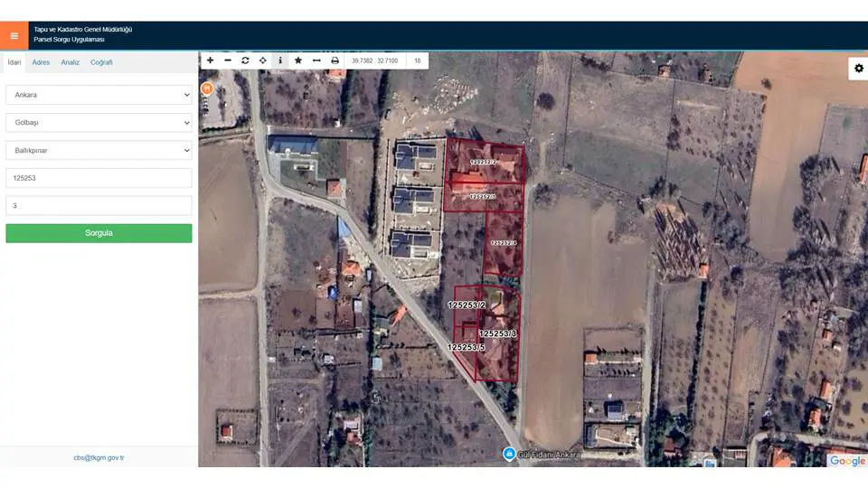Click parcel label 125252/2 on map
Screen dimensions: 868x488
483,162
